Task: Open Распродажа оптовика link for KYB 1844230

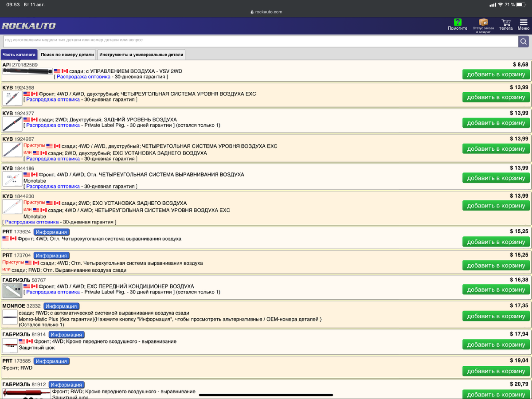Action: tap(31, 222)
